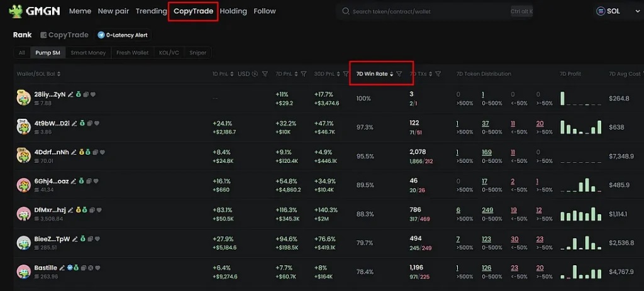Image resolution: width=644 pixels, height=291 pixels.
Task: Edit the name of wallet BieeZ...TpW
Action: tap(75, 239)
